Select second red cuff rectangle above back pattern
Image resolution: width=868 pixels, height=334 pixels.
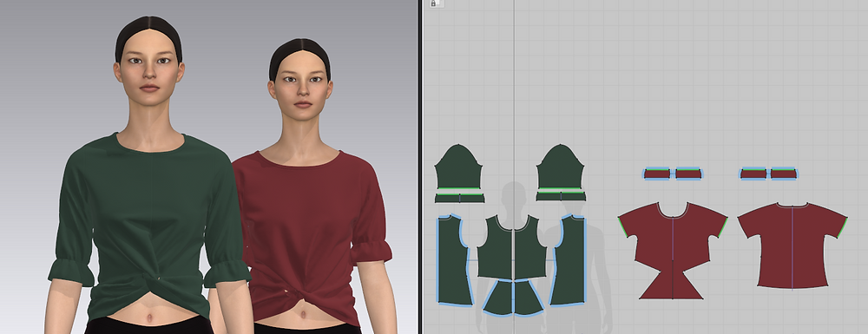784,174
